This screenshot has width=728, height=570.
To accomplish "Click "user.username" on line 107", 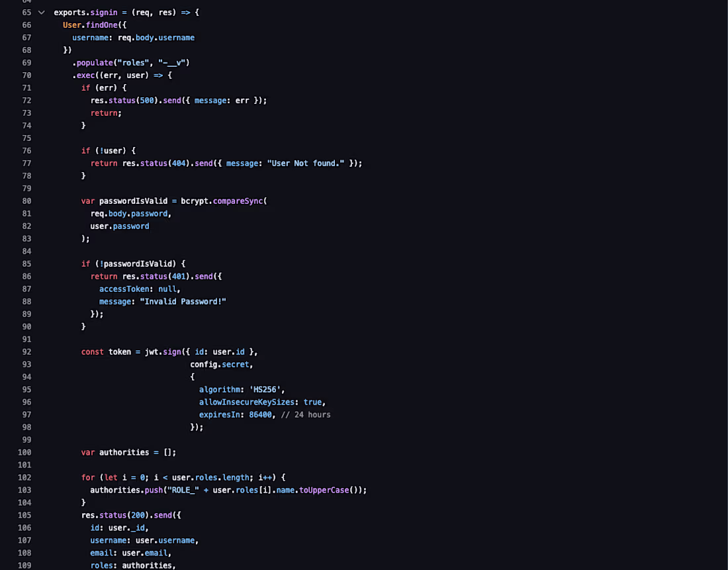I will [x=165, y=540].
